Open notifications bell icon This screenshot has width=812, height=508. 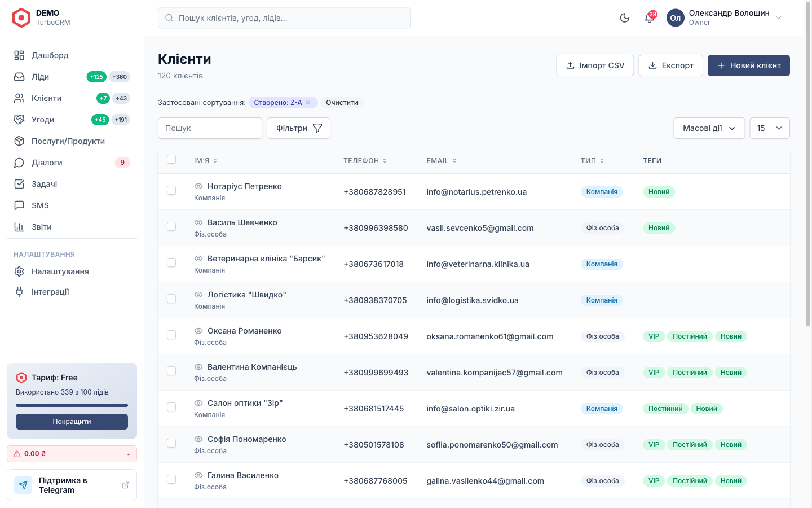650,18
